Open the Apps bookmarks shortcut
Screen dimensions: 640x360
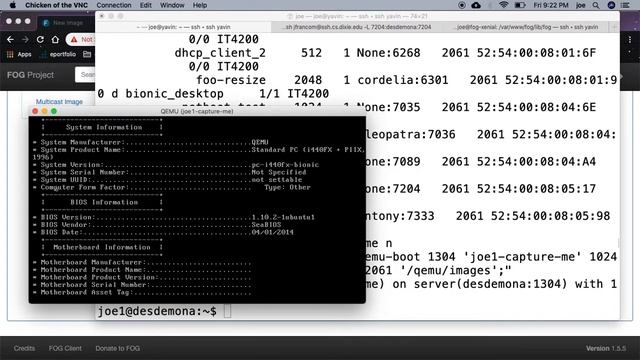click(19, 54)
